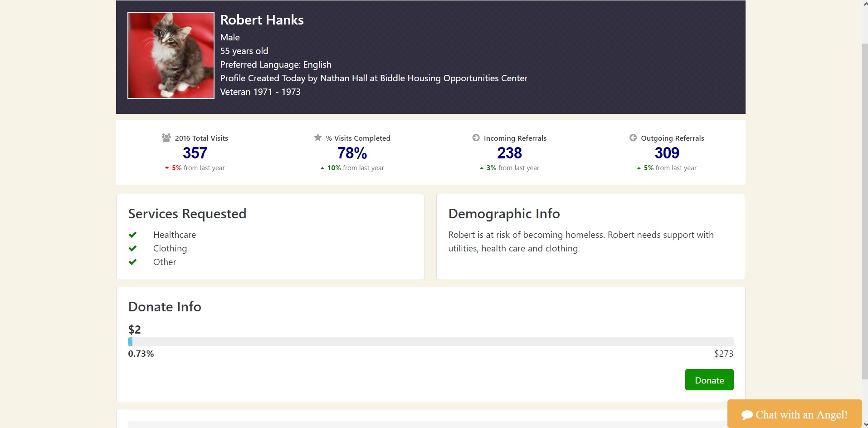The width and height of the screenshot is (868, 428).
Task: Click the group icon beside 2016 Total Visits
Action: [166, 138]
